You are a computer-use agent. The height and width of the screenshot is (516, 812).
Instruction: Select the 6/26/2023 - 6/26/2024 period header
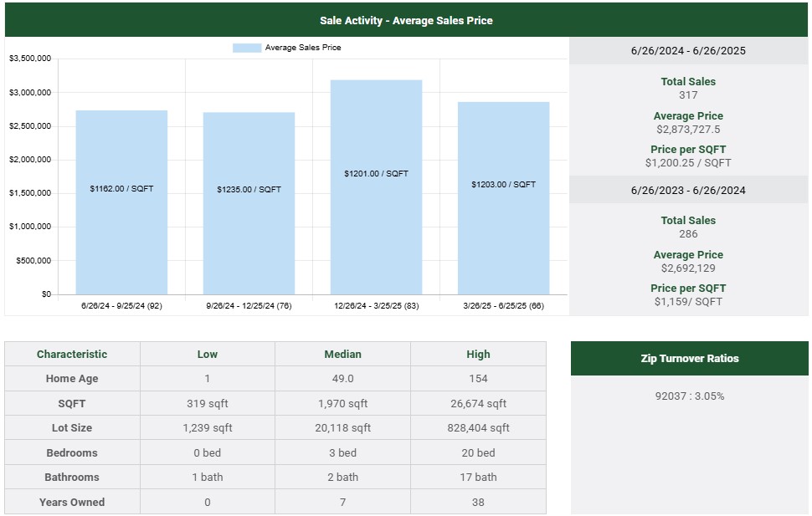pos(688,190)
